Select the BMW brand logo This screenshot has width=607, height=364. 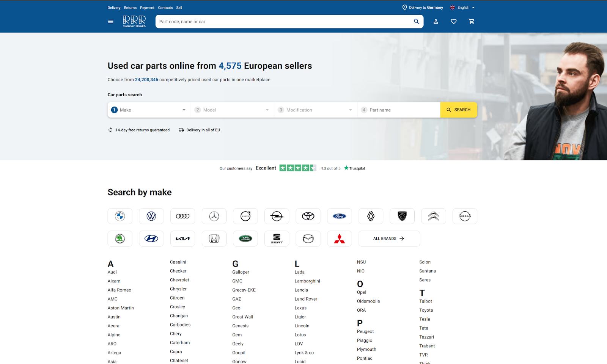pyautogui.click(x=120, y=216)
